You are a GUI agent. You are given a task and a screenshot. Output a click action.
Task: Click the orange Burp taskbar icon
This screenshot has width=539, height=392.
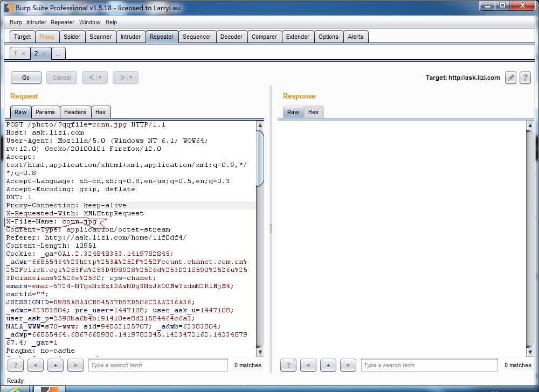(x=50, y=389)
